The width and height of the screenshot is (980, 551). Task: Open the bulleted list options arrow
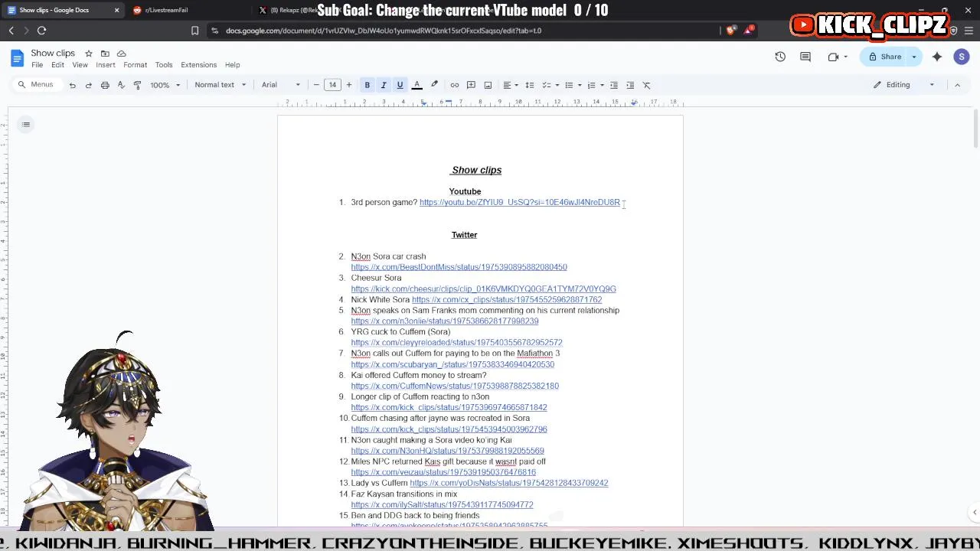(x=580, y=85)
